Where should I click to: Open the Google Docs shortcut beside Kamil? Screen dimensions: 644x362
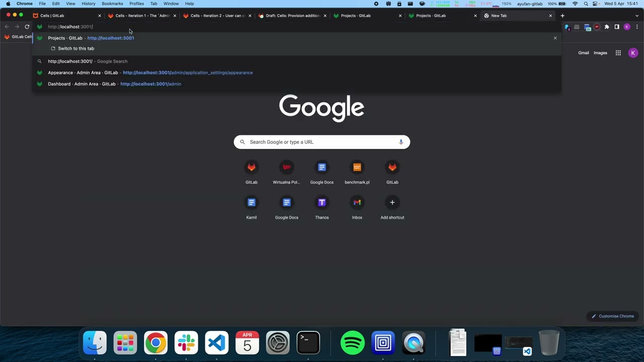coord(286,208)
